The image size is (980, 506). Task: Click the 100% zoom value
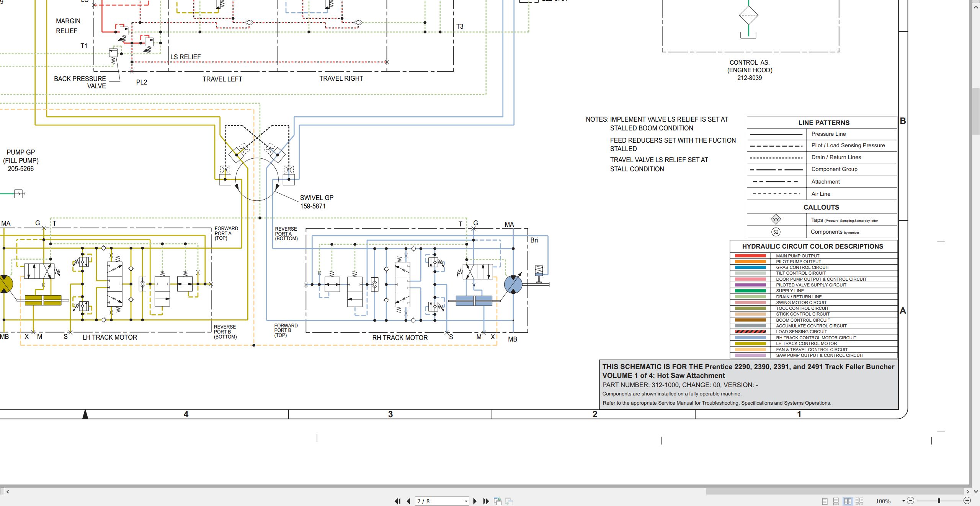coord(883,501)
